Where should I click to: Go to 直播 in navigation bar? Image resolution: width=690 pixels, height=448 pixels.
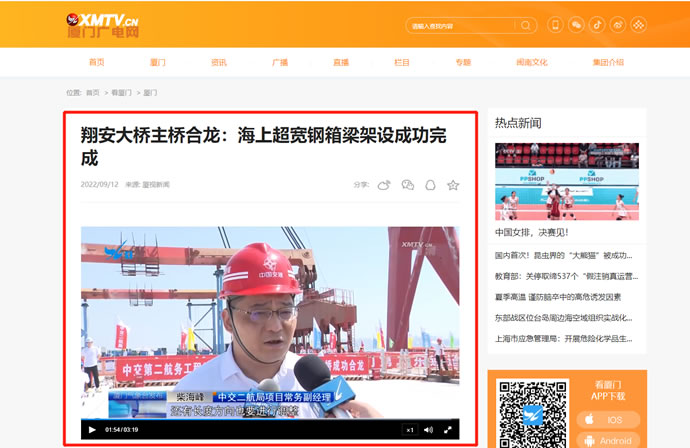click(x=341, y=62)
